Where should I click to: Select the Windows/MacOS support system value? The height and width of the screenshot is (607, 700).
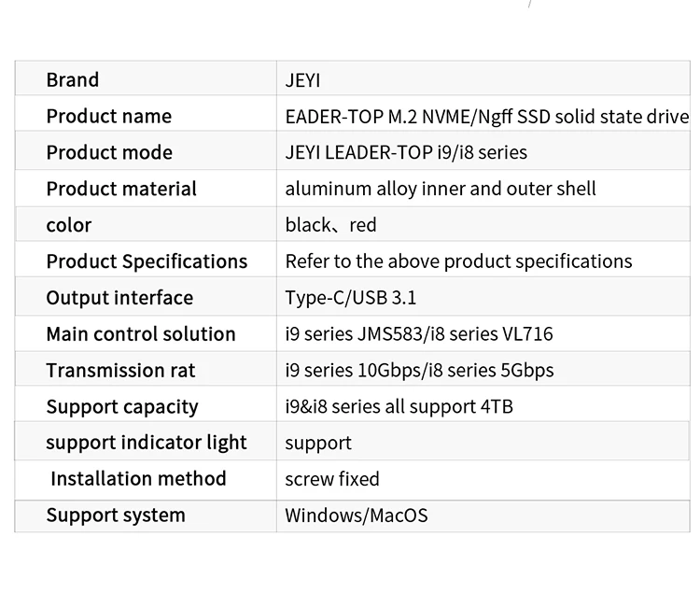coord(357,515)
